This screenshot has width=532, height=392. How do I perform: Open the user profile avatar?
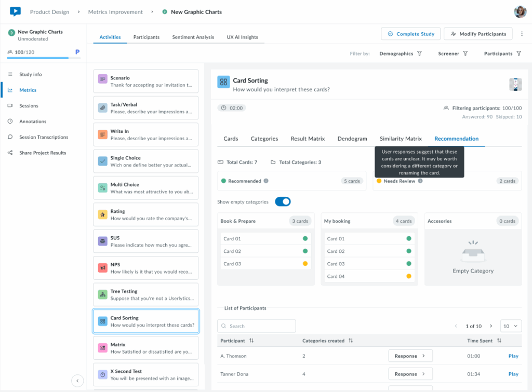[x=520, y=11]
